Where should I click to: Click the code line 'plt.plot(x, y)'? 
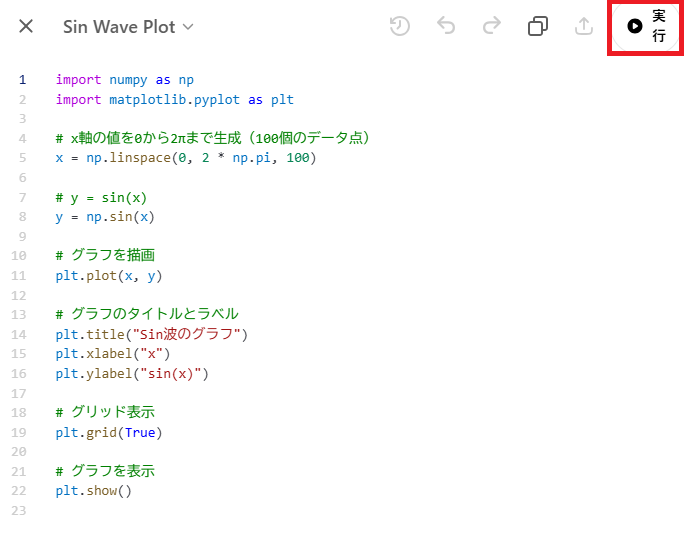click(109, 276)
